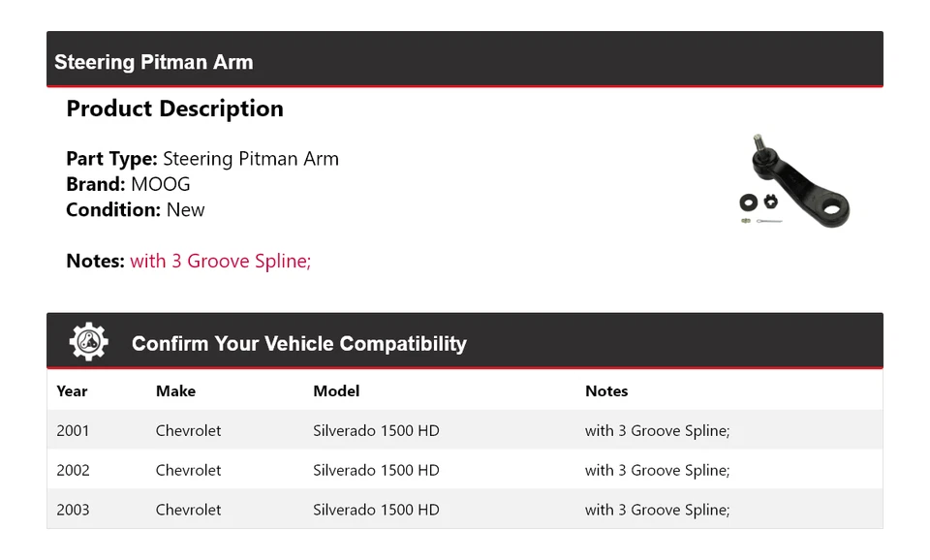This screenshot has height=560, width=930.
Task: Click Silverado 1500 HD in 2001 row
Action: coord(376,430)
